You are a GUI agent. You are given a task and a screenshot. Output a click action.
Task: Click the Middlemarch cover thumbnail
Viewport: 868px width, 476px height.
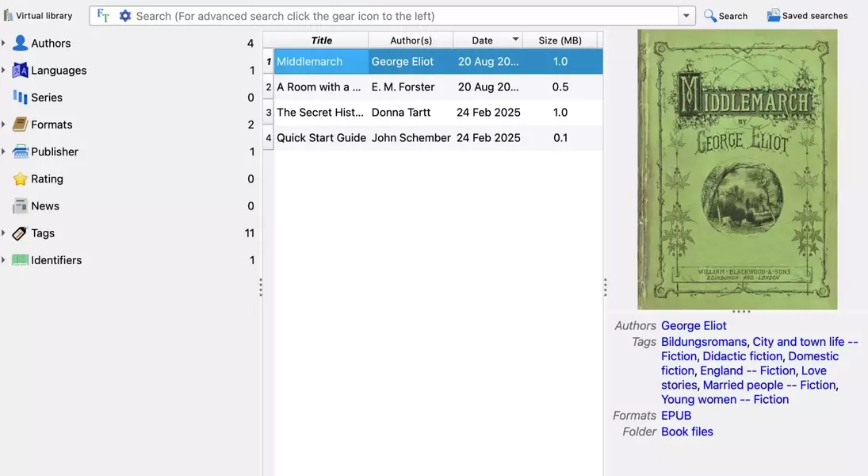(x=737, y=169)
